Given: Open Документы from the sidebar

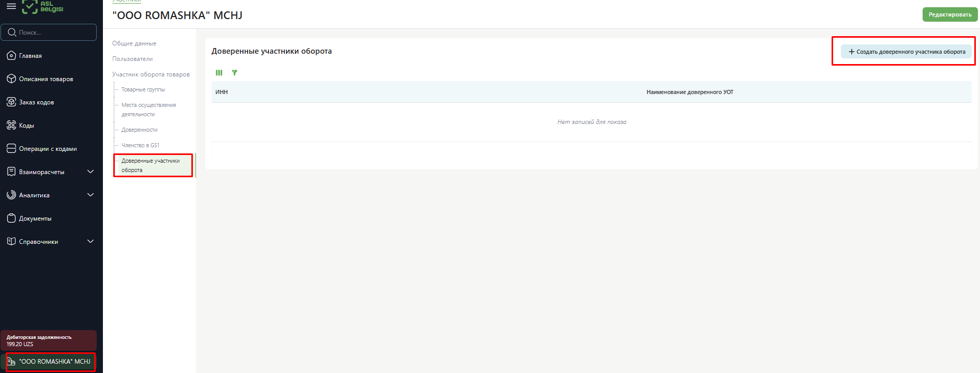Looking at the screenshot, I should (35, 219).
